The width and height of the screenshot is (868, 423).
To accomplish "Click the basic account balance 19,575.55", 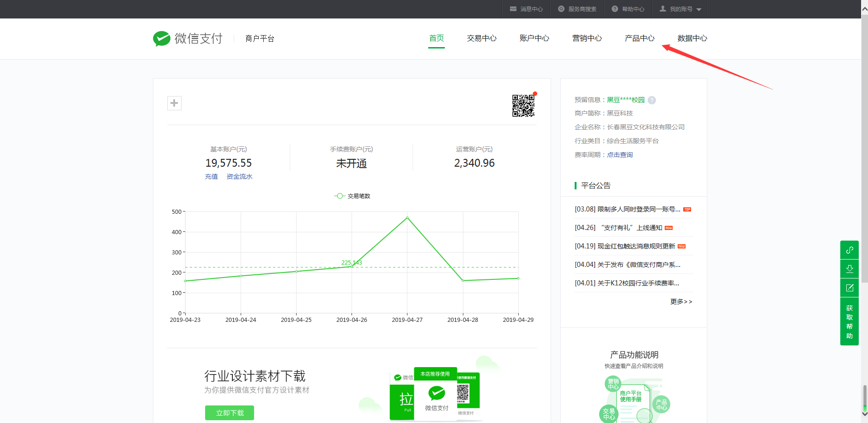I will click(x=229, y=163).
